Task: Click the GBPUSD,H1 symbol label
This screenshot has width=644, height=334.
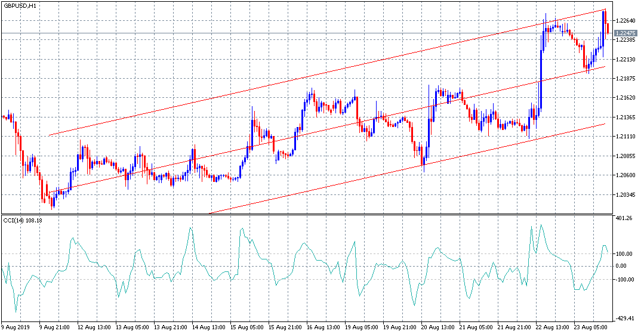Action: (x=20, y=6)
